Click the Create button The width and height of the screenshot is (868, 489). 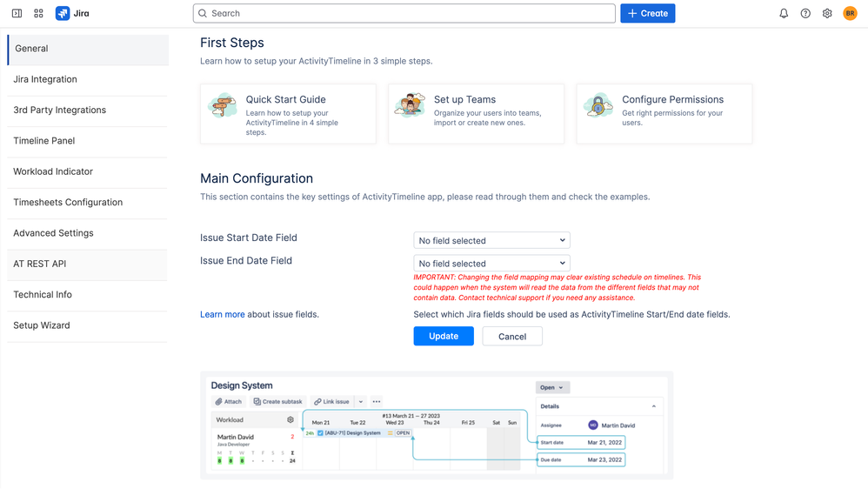point(647,13)
